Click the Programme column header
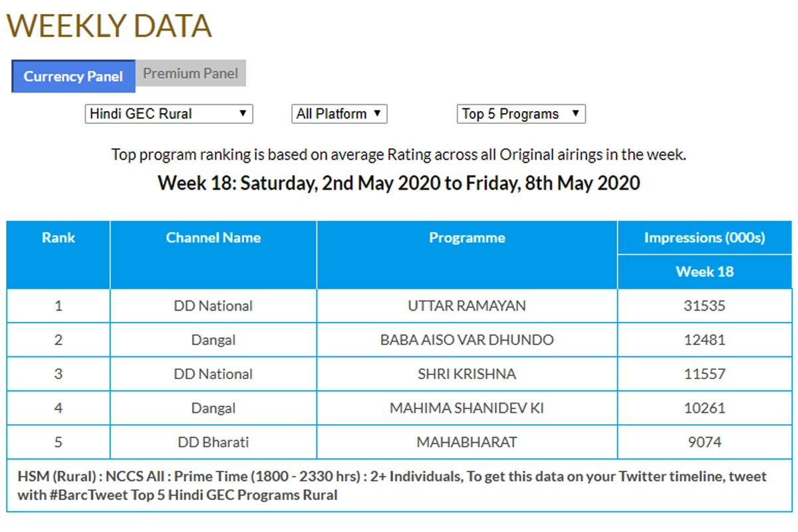798x532 pixels. (467, 238)
